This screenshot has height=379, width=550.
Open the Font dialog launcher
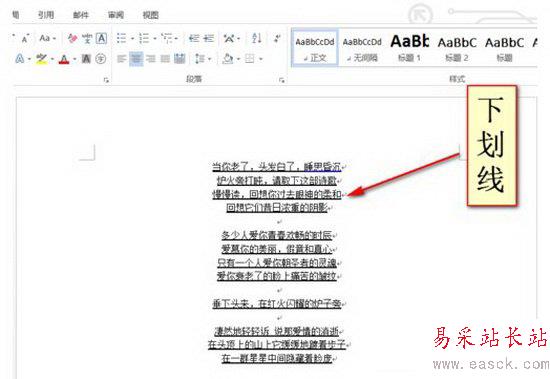point(106,80)
